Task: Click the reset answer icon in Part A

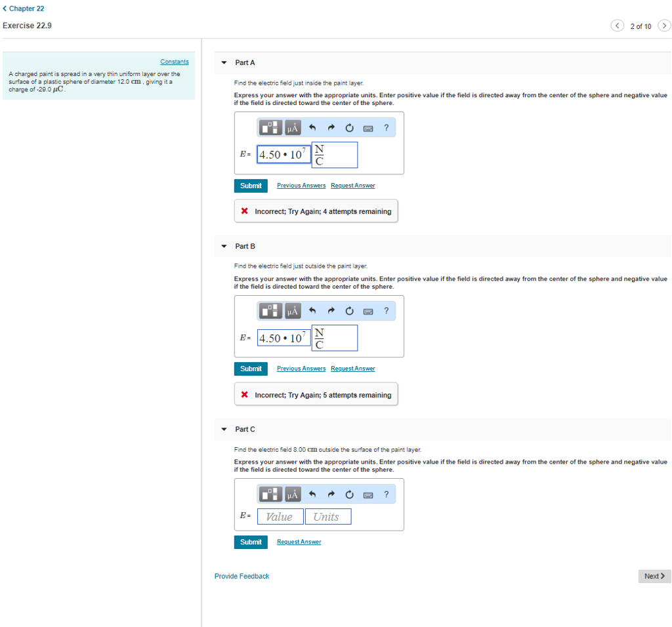Action: (x=348, y=127)
